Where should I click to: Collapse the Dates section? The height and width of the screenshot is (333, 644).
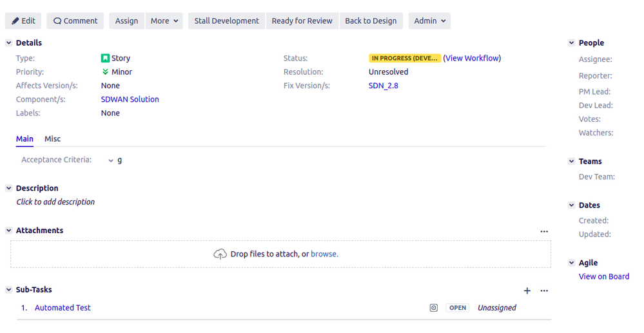click(571, 205)
